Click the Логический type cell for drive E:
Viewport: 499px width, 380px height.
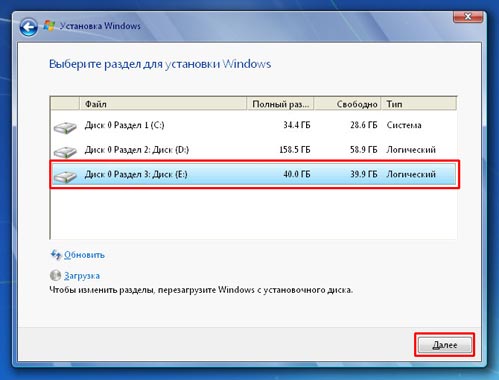(x=411, y=174)
